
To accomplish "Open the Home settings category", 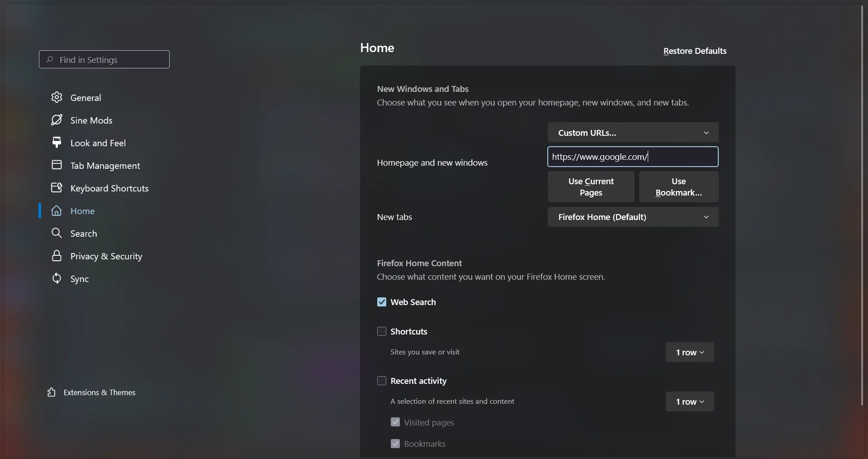I will coord(82,211).
